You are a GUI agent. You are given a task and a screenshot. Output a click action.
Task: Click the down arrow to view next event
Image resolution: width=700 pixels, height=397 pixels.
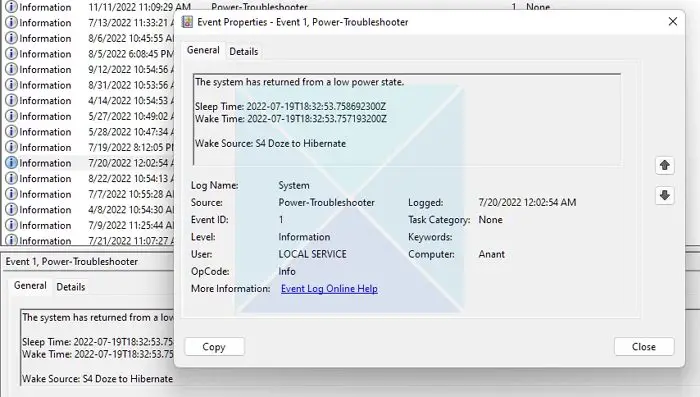click(664, 195)
